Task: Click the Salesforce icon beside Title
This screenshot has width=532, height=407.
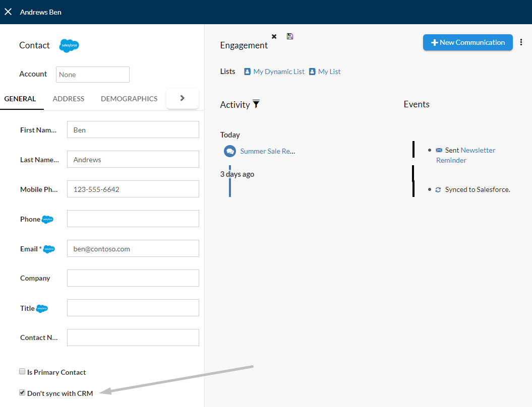Action: tap(42, 309)
